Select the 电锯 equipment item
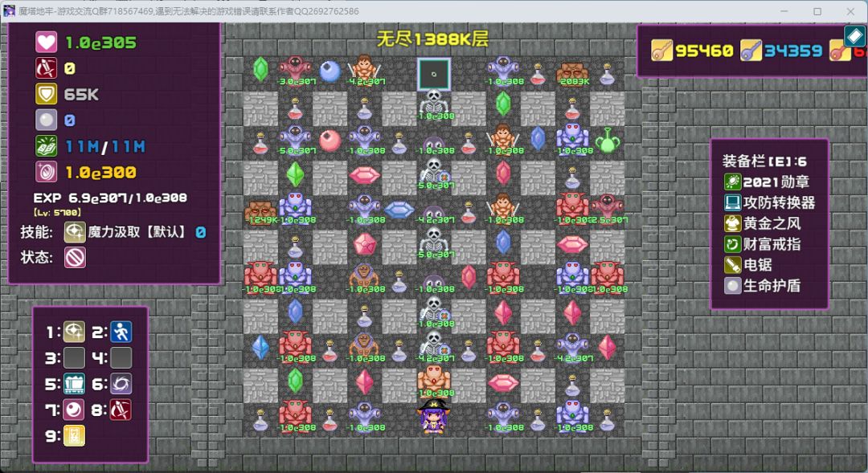 [x=748, y=265]
